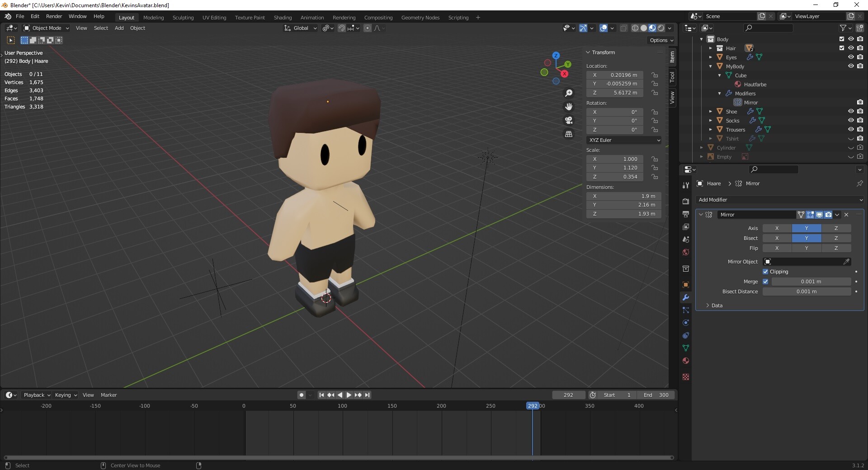This screenshot has width=868, height=470.
Task: Enable the Z axis for Mirror
Action: click(836, 228)
